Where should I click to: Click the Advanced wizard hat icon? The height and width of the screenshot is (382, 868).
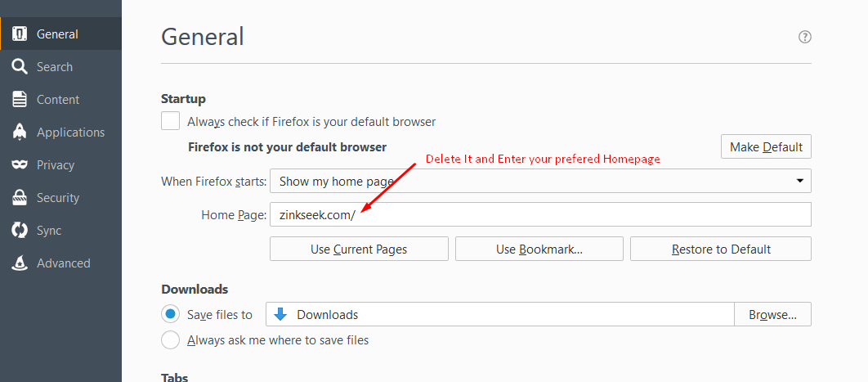(20, 263)
